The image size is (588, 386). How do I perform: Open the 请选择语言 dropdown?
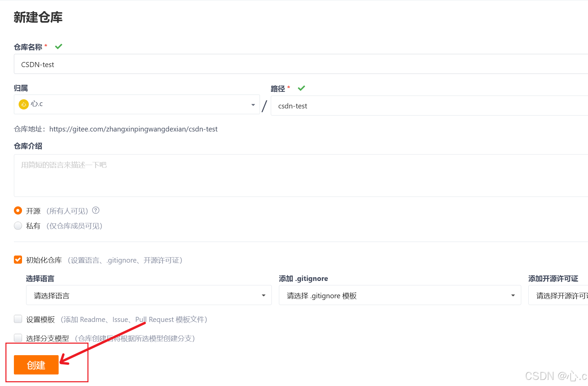tap(149, 295)
